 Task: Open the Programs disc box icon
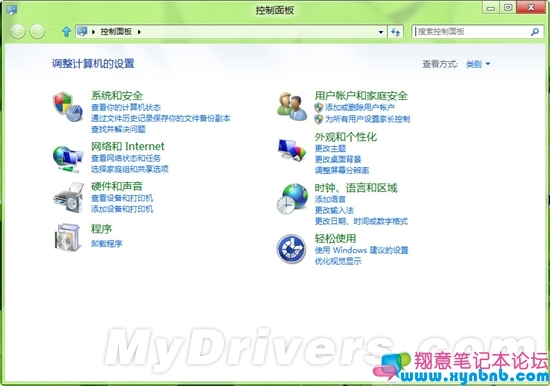click(68, 238)
